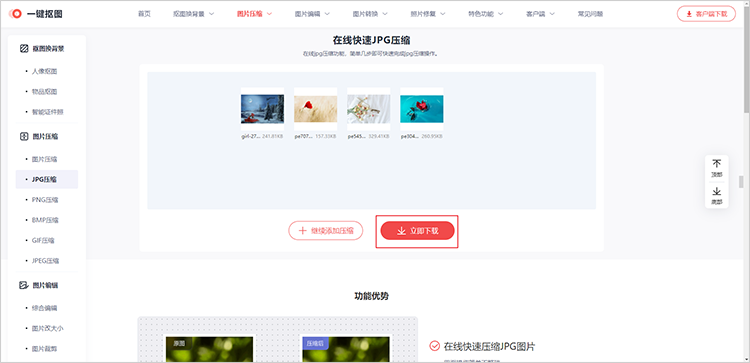Select 综合编辑 in sidebar
Screen dimensions: 750x363
pyautogui.click(x=44, y=308)
